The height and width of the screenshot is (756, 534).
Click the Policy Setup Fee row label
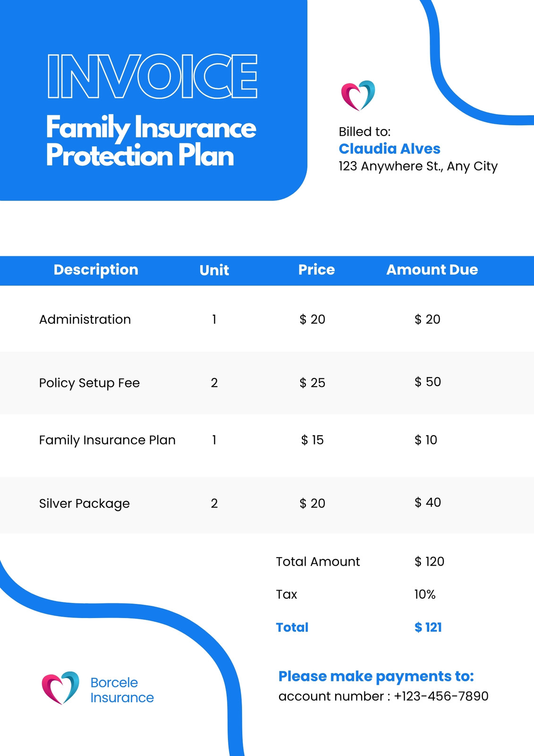(x=89, y=383)
